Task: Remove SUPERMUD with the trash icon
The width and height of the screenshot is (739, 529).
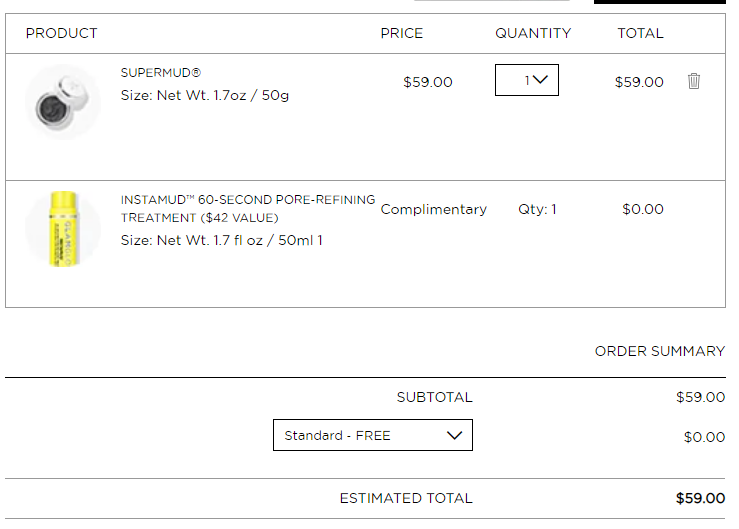Action: coord(693,81)
